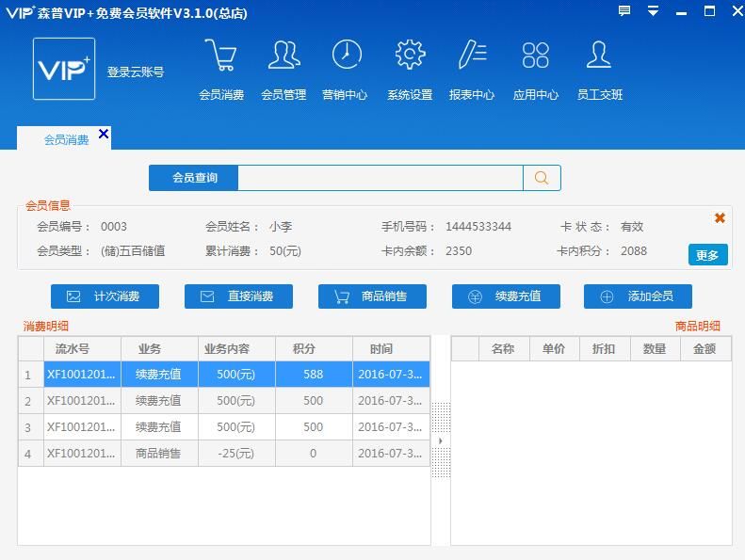Screen dimensions: 745x560
Task: Open 报表中心 report icon
Action: [x=472, y=56]
